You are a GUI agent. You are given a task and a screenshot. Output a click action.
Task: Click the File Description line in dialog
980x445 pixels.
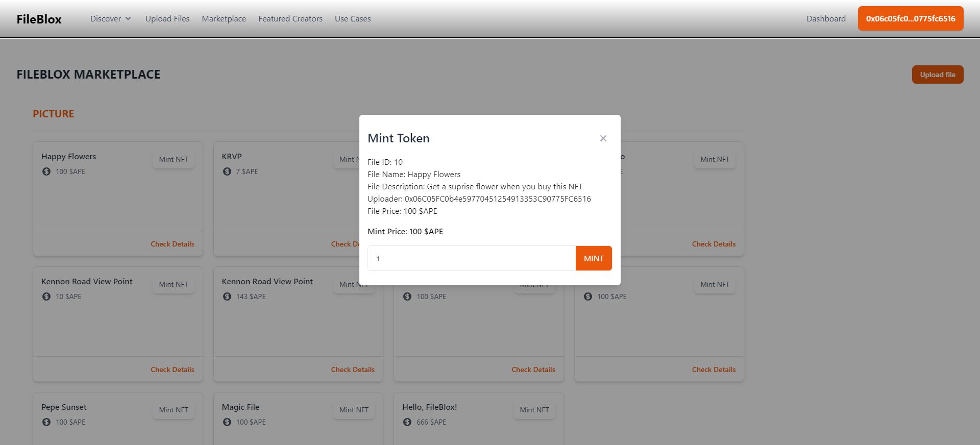tap(475, 187)
